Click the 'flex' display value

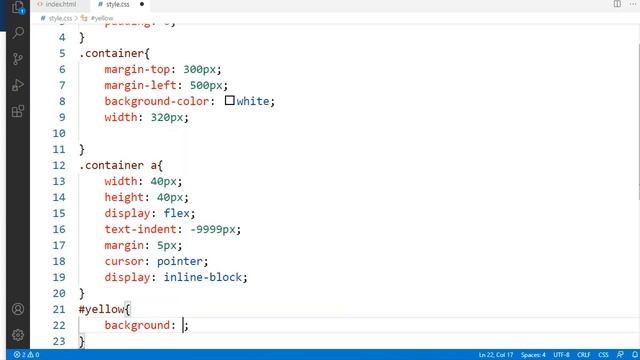[177, 213]
